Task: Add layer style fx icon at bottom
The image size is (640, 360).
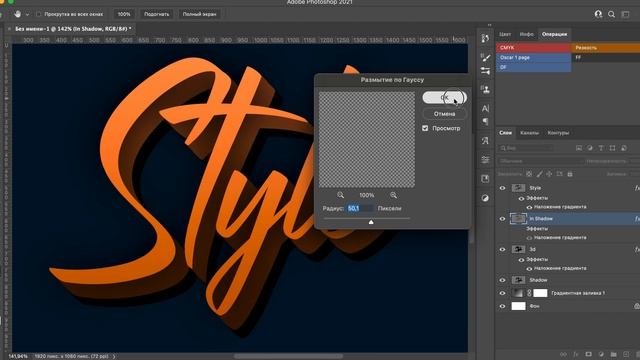Action: click(576, 354)
